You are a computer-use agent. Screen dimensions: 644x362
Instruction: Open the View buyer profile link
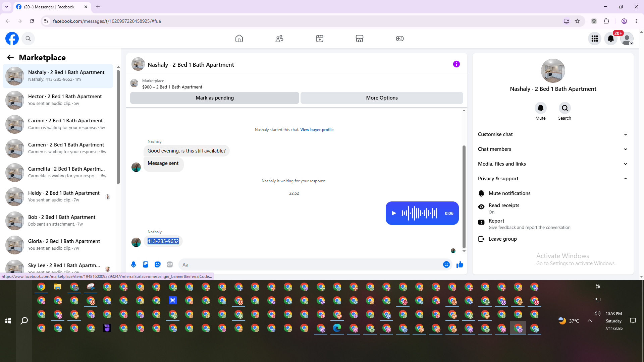(x=317, y=130)
